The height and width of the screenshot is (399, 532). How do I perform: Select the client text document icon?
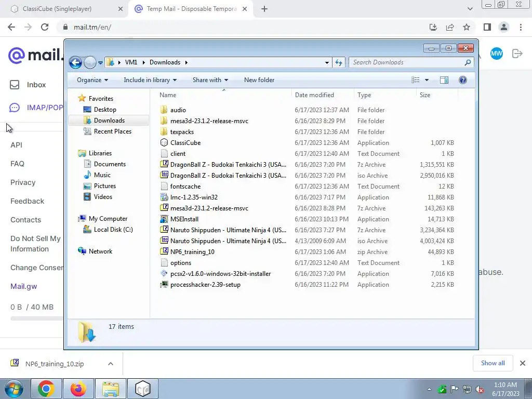164,153
